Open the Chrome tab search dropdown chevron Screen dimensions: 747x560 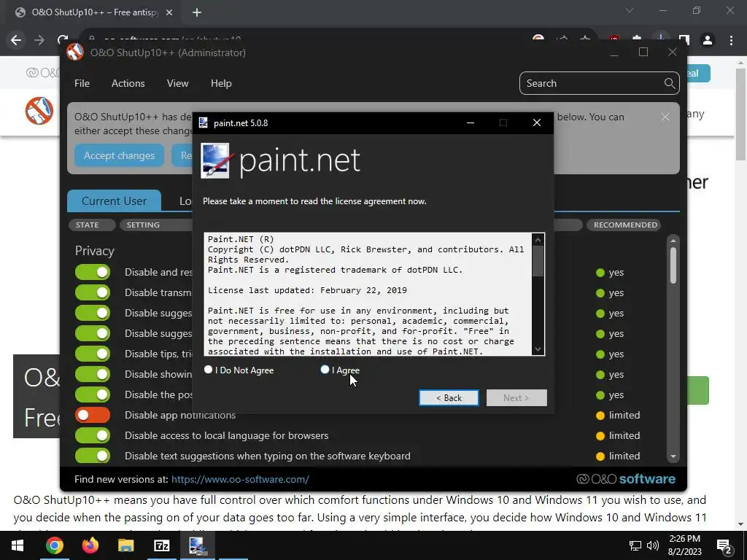(x=630, y=10)
